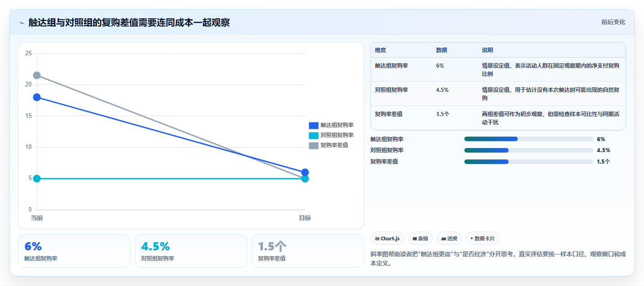This screenshot has width=644, height=286.
Task: Click the 触达组复购率 explanation beginning 情景设定值，表示
Action: click(x=551, y=70)
